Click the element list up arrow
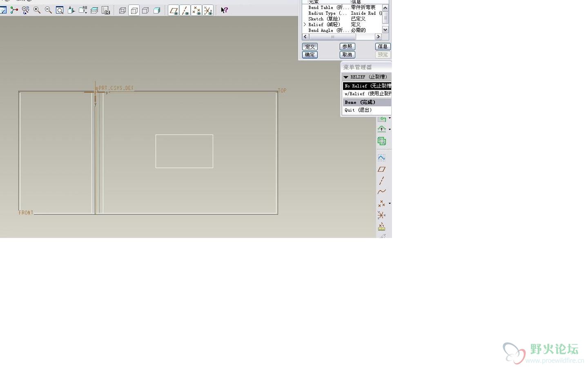The image size is (588, 368). coord(385,8)
